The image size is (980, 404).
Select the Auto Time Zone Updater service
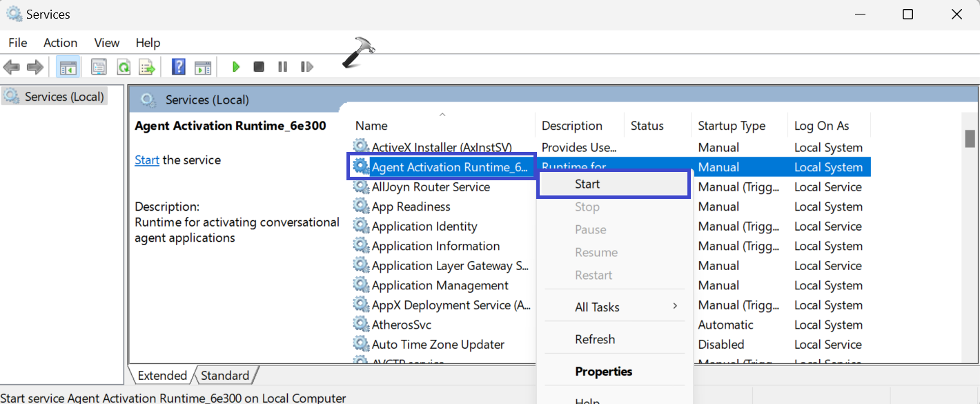tap(438, 345)
